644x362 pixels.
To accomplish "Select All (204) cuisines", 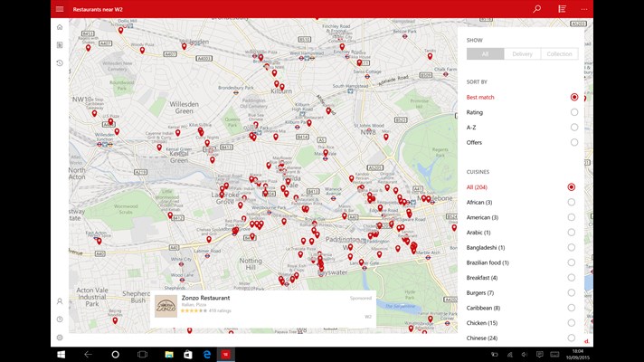I will click(x=521, y=187).
